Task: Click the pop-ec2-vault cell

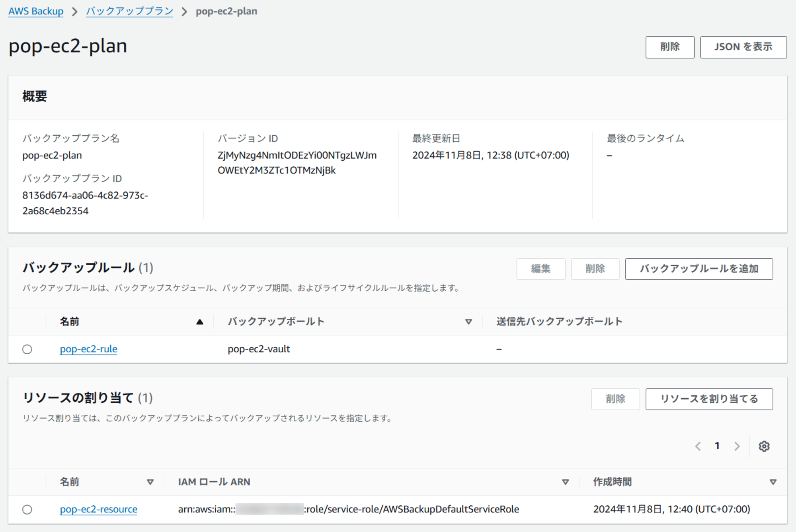Action: [x=259, y=349]
